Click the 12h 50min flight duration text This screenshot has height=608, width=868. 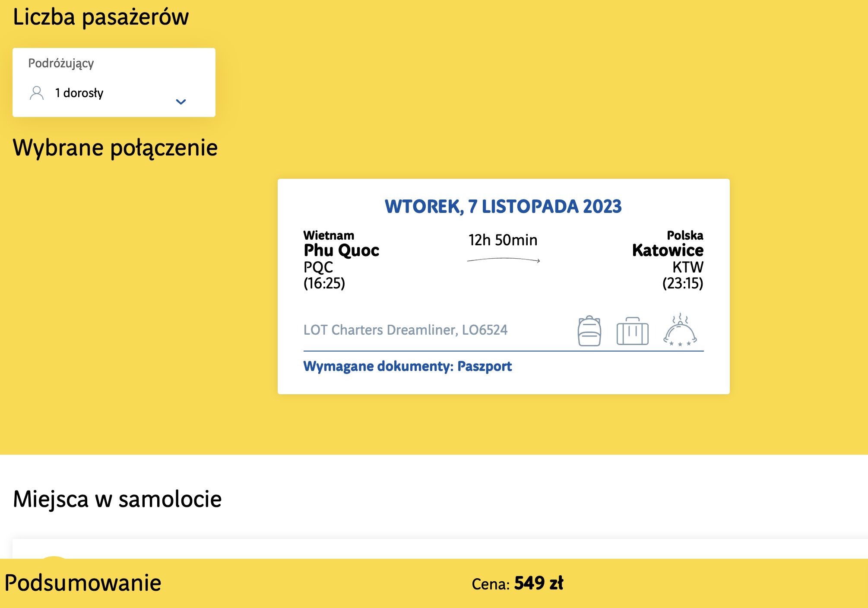[503, 240]
